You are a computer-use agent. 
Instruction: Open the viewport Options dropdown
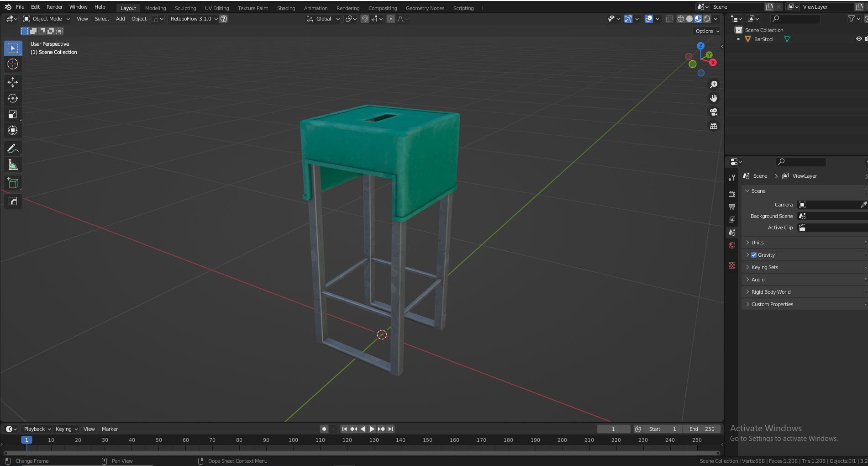(707, 31)
